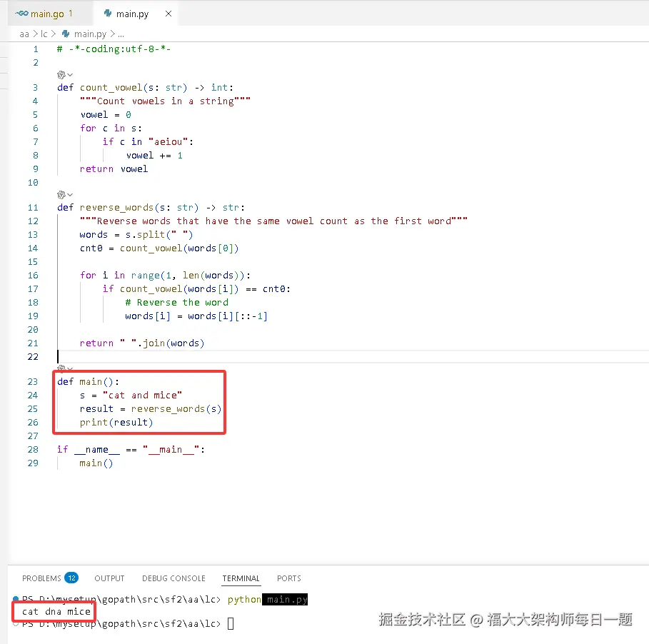Image resolution: width=649 pixels, height=644 pixels.
Task: Click line number 11 in the gutter
Action: point(33,208)
